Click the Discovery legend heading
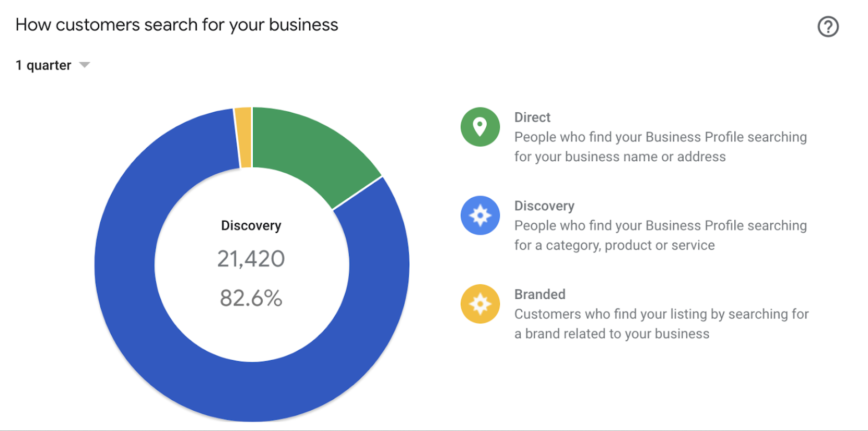Screen dimensions: 868x431 click(544, 206)
